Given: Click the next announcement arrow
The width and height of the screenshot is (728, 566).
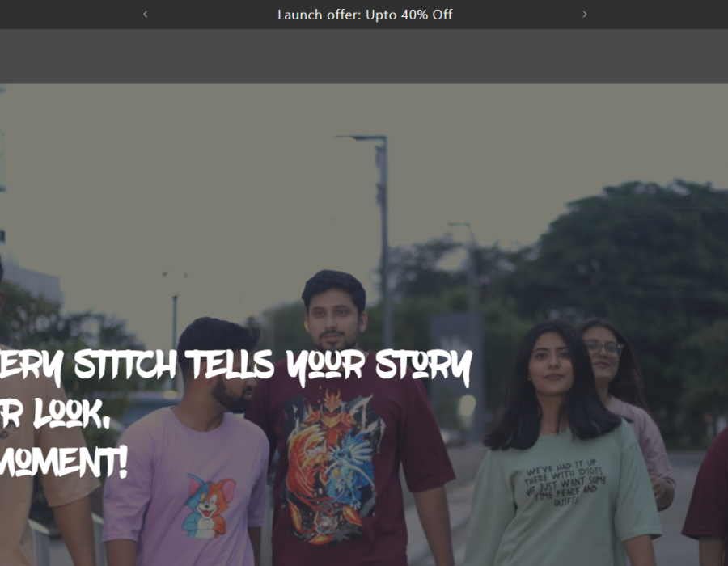Looking at the screenshot, I should [x=585, y=14].
